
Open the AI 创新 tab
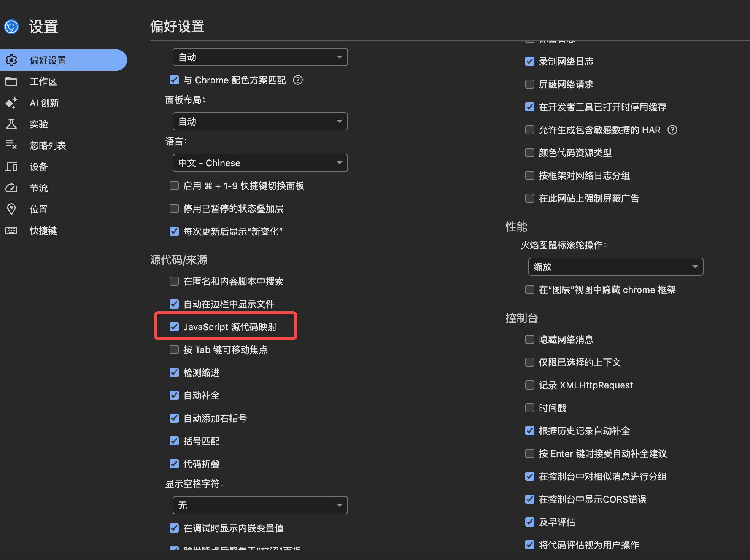pyautogui.click(x=63, y=103)
